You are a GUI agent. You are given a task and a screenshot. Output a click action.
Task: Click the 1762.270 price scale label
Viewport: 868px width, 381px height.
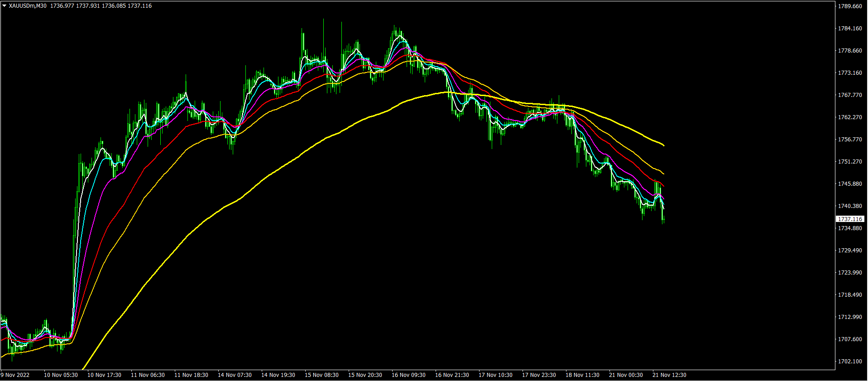[850, 117]
